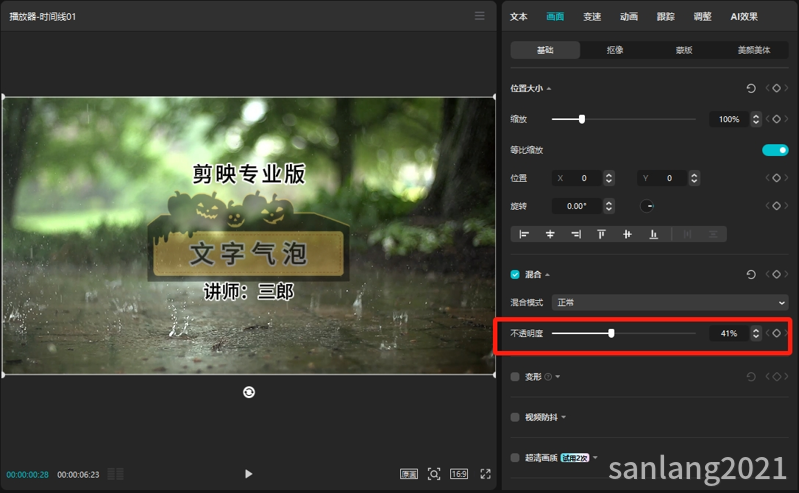Collapse the 位置大小 section arrow
The image size is (799, 493).
549,89
